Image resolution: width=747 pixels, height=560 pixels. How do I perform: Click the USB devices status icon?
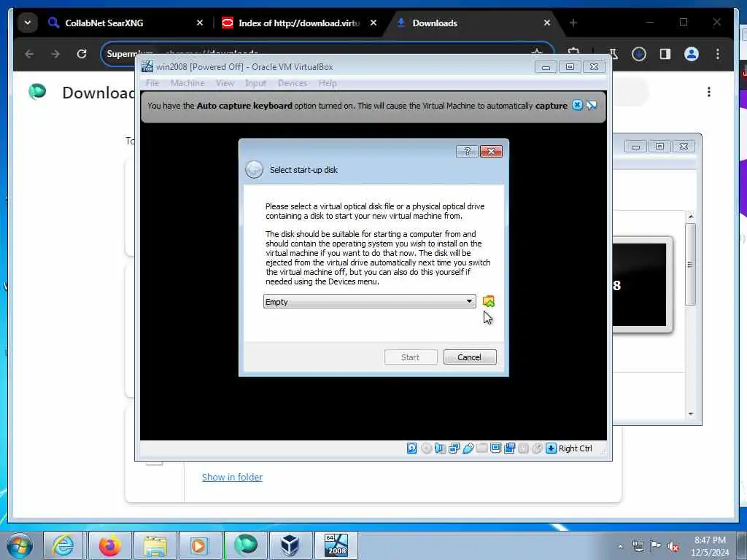[468, 448]
